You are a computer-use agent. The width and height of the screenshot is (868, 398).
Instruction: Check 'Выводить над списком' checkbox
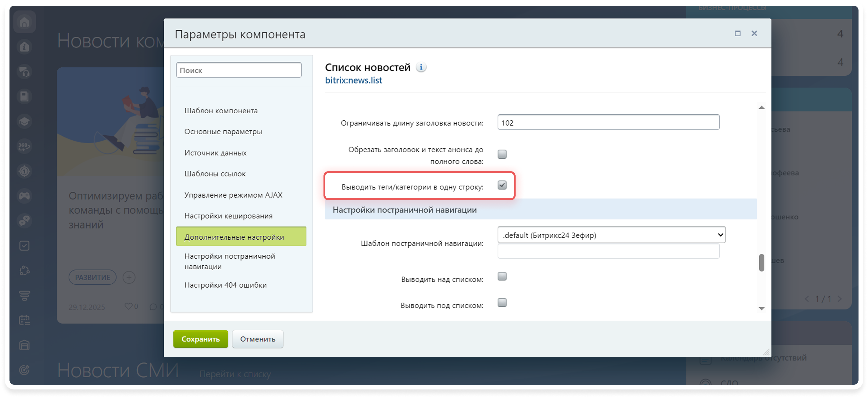coord(502,276)
